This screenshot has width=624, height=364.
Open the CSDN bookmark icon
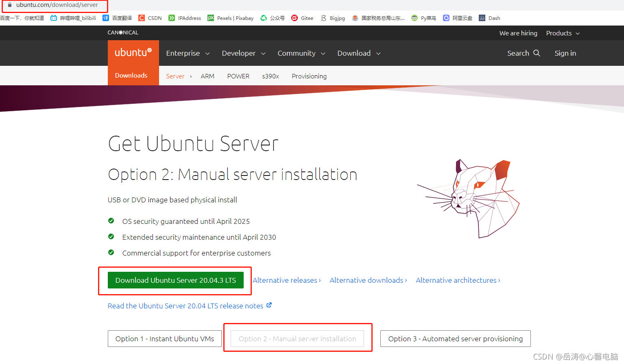142,18
